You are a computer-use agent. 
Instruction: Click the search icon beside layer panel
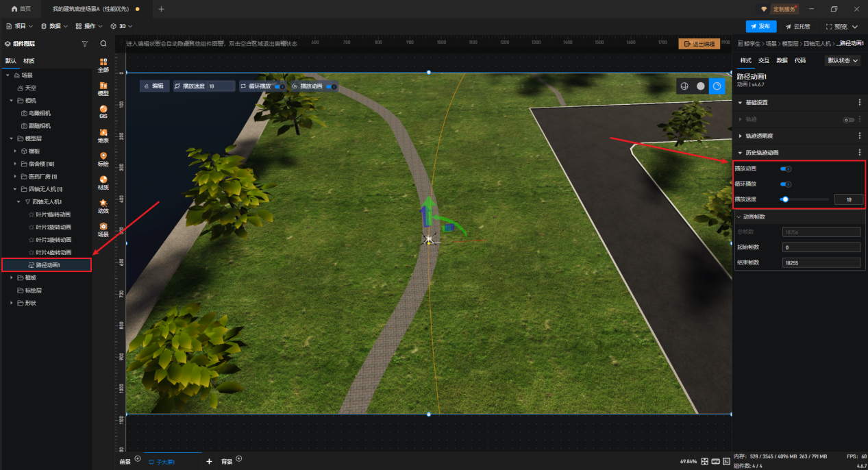click(x=103, y=43)
